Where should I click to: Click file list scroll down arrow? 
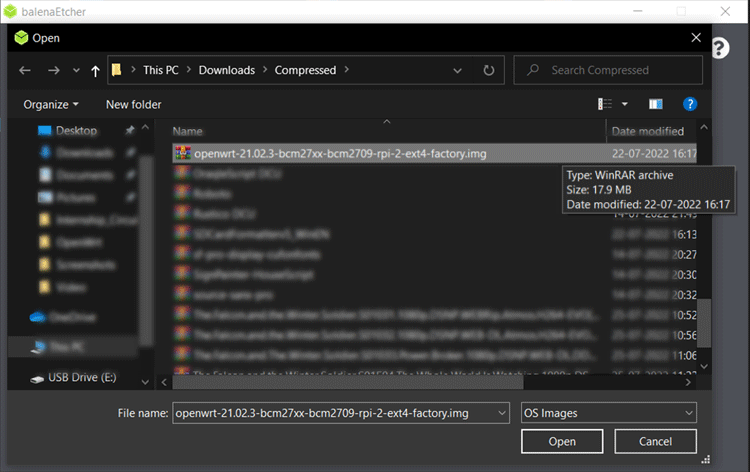(704, 366)
